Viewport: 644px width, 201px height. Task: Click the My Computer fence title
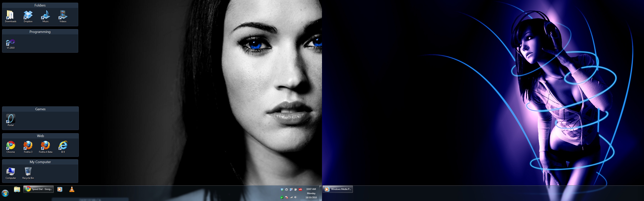pos(40,162)
